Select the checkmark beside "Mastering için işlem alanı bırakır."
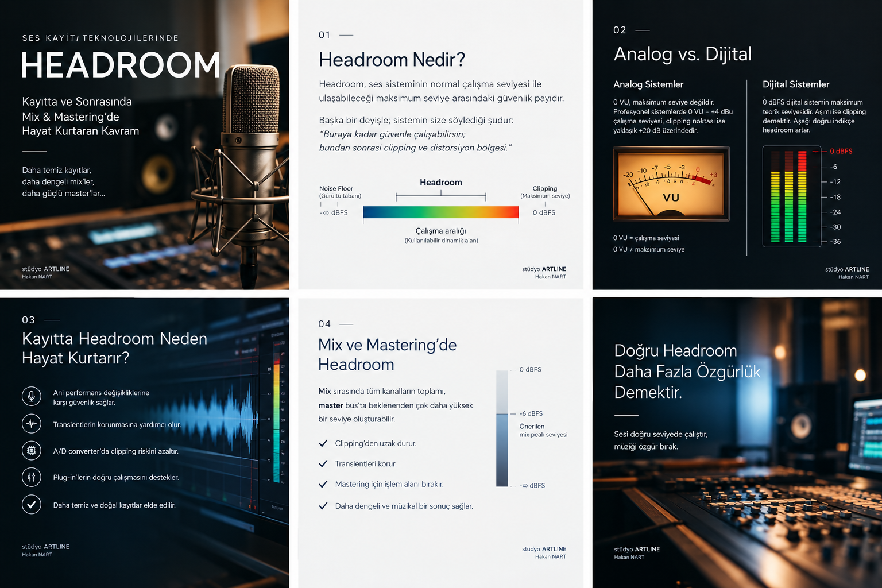 click(323, 484)
